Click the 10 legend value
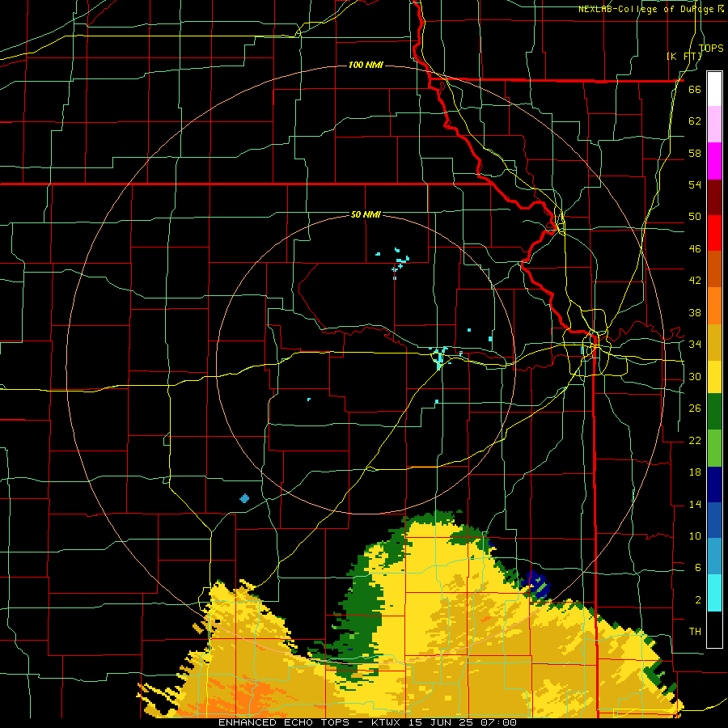 tap(695, 535)
